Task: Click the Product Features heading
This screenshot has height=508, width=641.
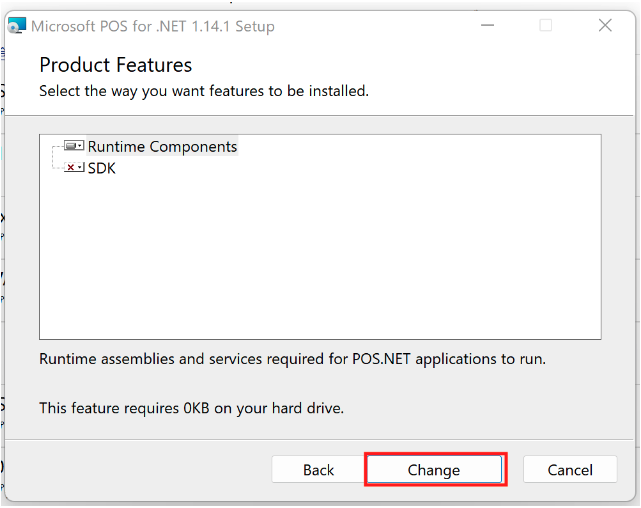Action: click(x=115, y=65)
